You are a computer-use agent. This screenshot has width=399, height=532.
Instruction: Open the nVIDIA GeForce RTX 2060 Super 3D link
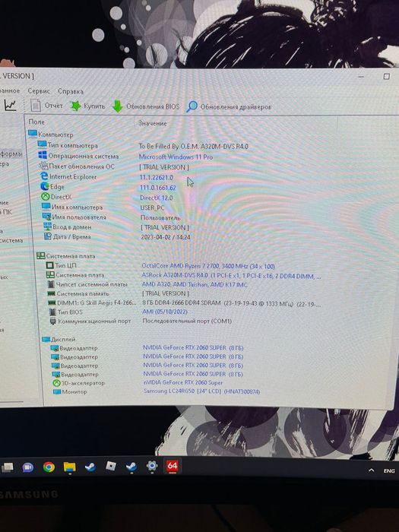[183, 382]
